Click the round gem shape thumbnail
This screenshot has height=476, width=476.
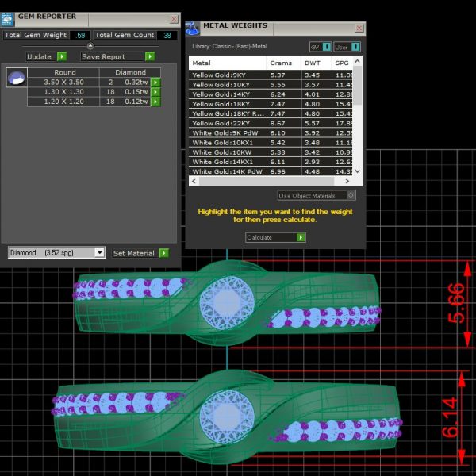coord(17,78)
